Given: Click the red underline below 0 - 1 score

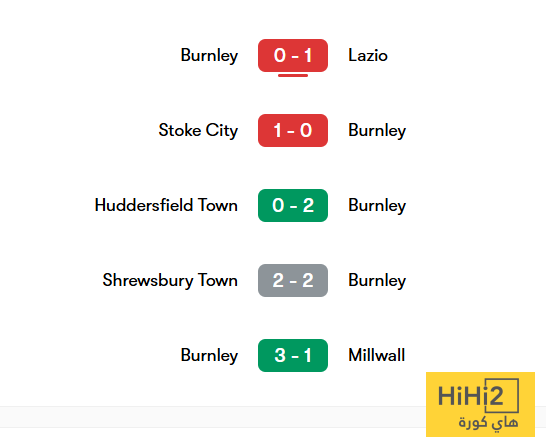Looking at the screenshot, I should pos(292,75).
